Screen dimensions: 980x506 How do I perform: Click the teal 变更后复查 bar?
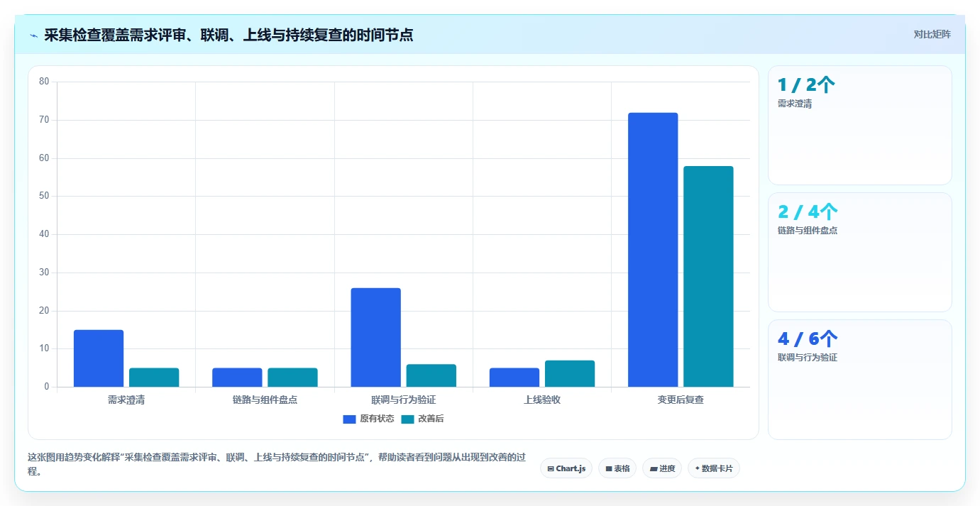coord(708,277)
